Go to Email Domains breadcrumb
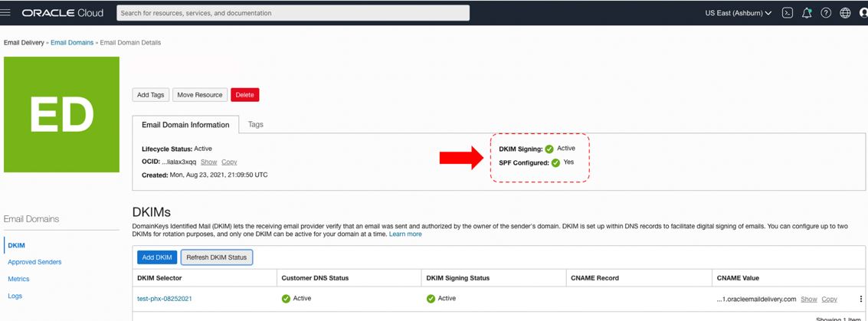 [72, 43]
